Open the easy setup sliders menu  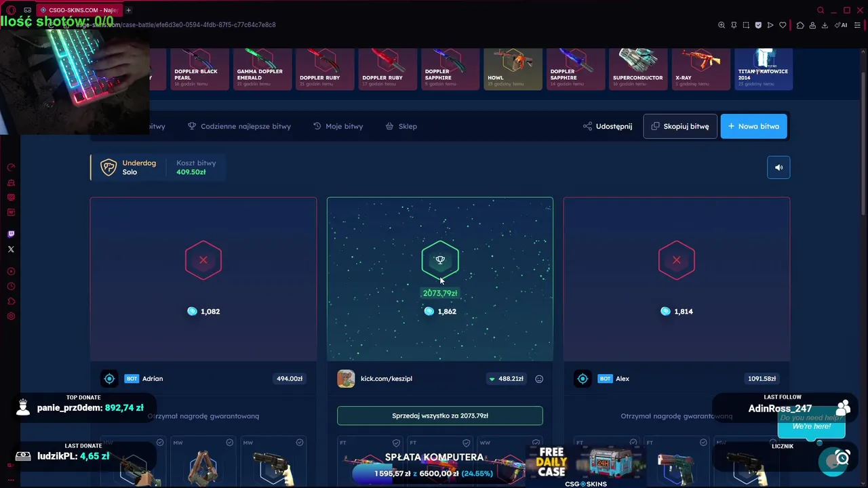coord(858,25)
